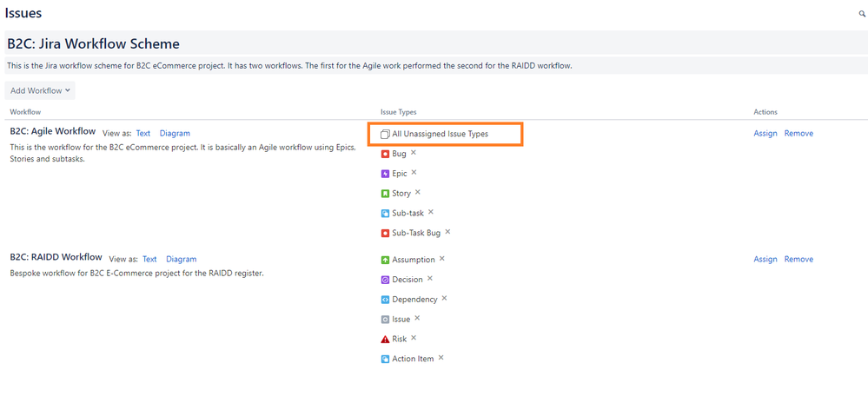Click Remove for B2C: RAIDD Workflow
The image size is (868, 403).
[x=798, y=259]
